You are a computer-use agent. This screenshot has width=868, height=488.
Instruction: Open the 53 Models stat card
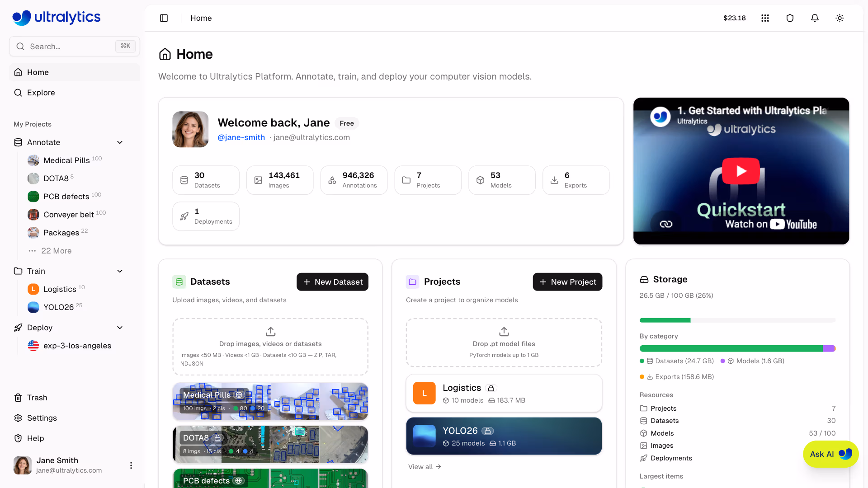pyautogui.click(x=502, y=180)
